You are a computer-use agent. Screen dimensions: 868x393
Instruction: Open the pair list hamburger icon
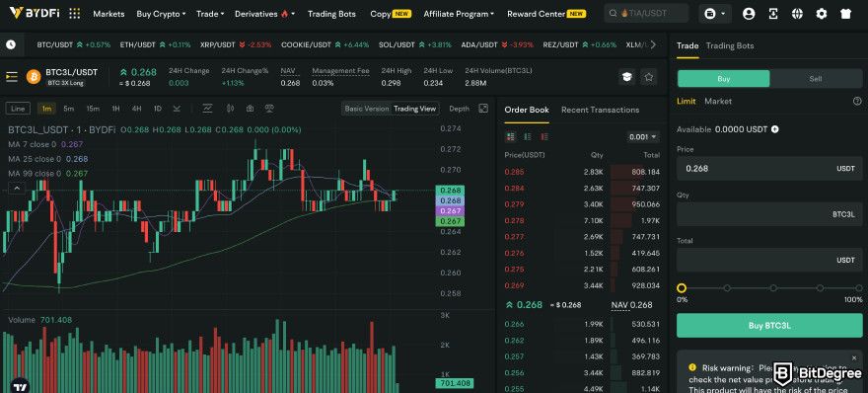(12, 76)
